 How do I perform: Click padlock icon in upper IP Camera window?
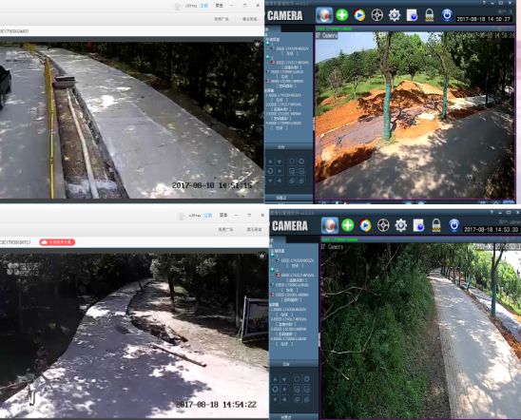click(x=430, y=15)
